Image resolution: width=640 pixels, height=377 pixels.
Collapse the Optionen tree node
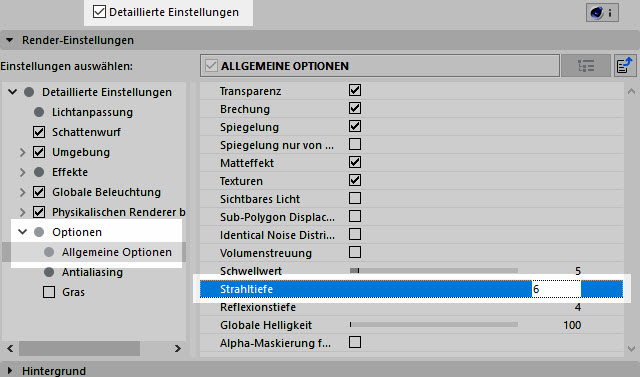[22, 232]
